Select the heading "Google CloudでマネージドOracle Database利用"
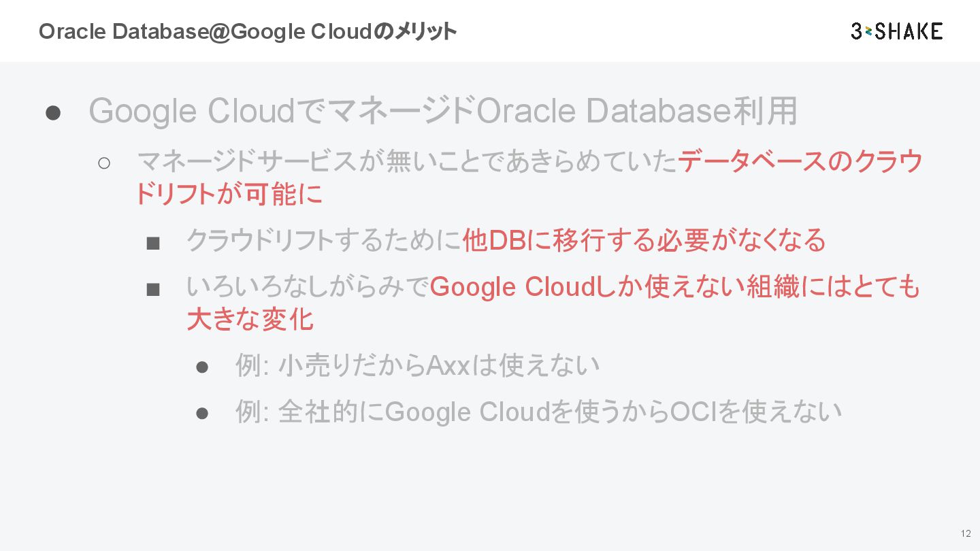980x551 pixels. [442, 112]
